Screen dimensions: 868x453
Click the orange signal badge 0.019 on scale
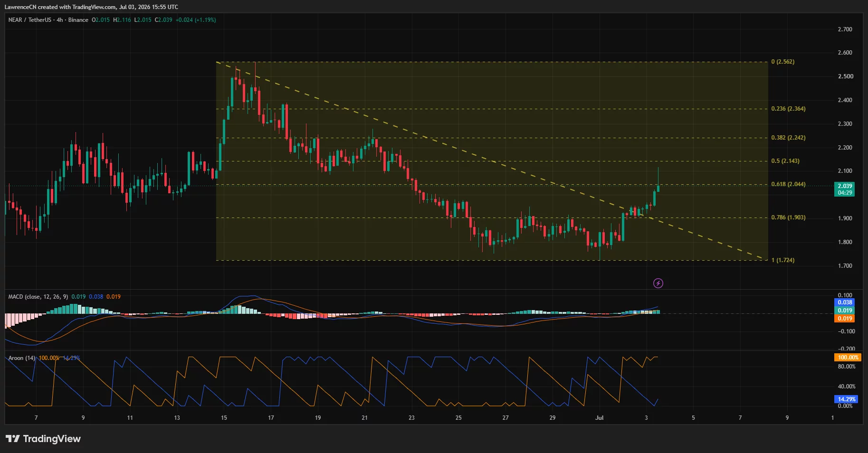[x=844, y=319]
